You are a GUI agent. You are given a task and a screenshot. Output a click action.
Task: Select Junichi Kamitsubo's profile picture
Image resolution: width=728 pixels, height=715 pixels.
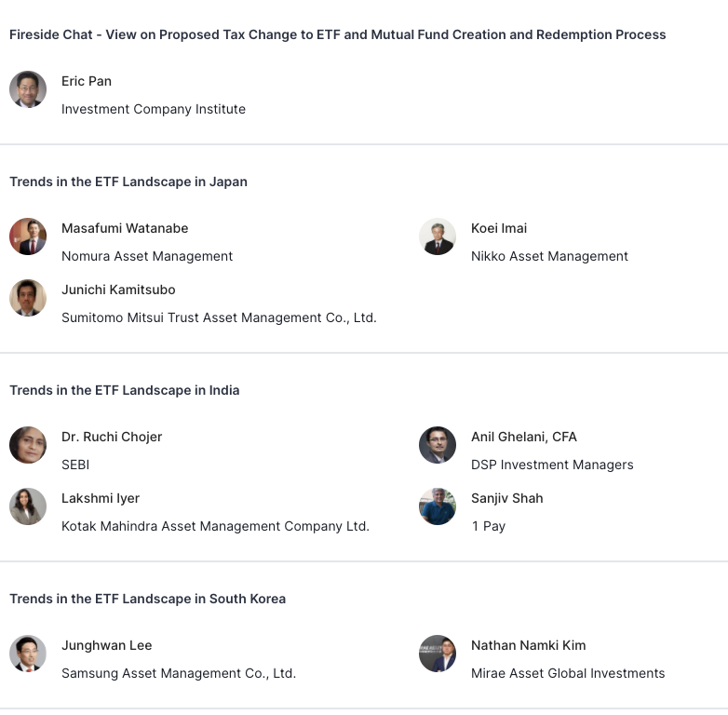pos(28,298)
